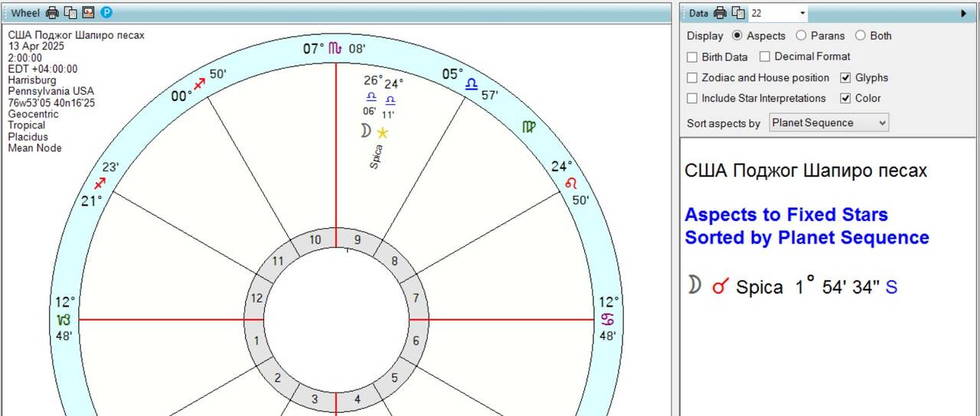The height and width of the screenshot is (416, 980).
Task: Click the Geocentric label
Action: coord(33,114)
